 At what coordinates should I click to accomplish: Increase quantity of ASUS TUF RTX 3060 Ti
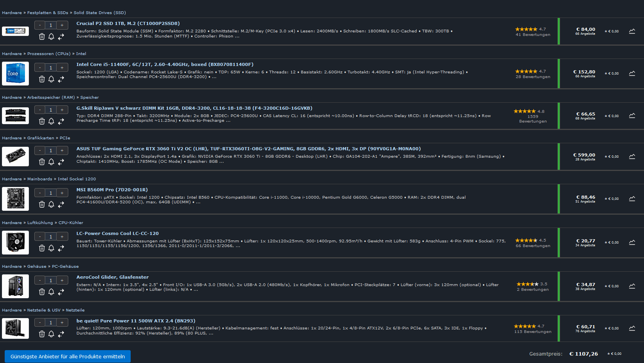(x=62, y=150)
